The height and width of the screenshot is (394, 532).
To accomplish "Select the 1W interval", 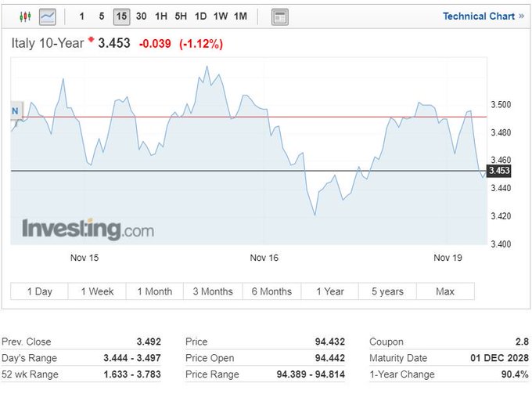I will click(x=221, y=16).
